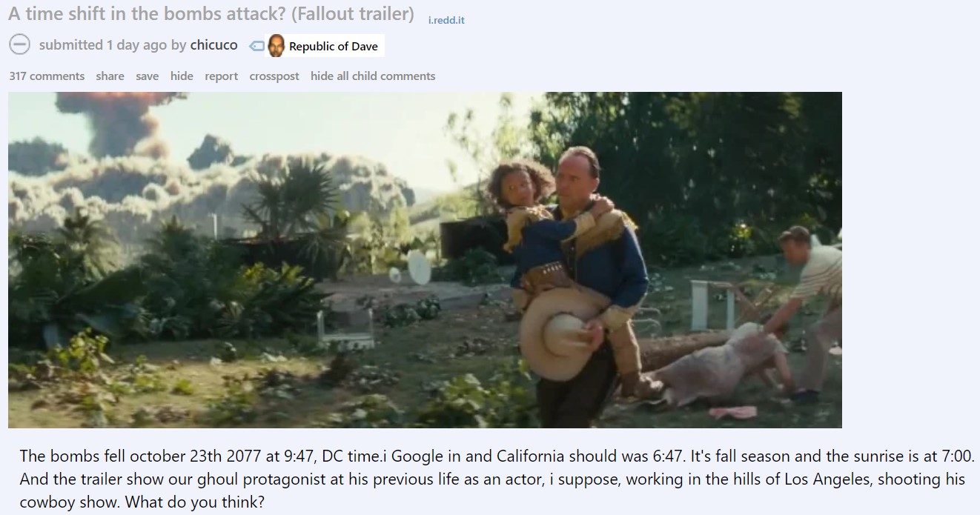The height and width of the screenshot is (515, 980).
Task: Select hide all child comments
Action: pyautogui.click(x=373, y=76)
